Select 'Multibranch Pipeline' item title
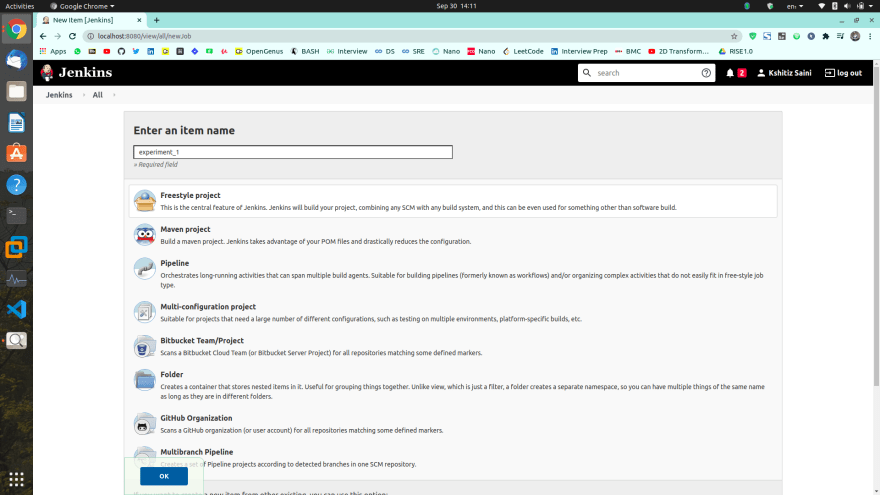This screenshot has height=495, width=880. tap(196, 452)
